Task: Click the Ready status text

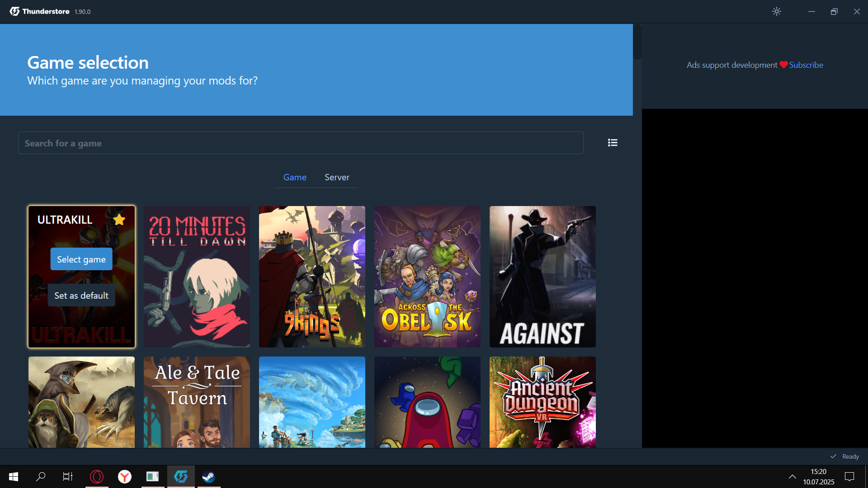Action: coord(850,457)
